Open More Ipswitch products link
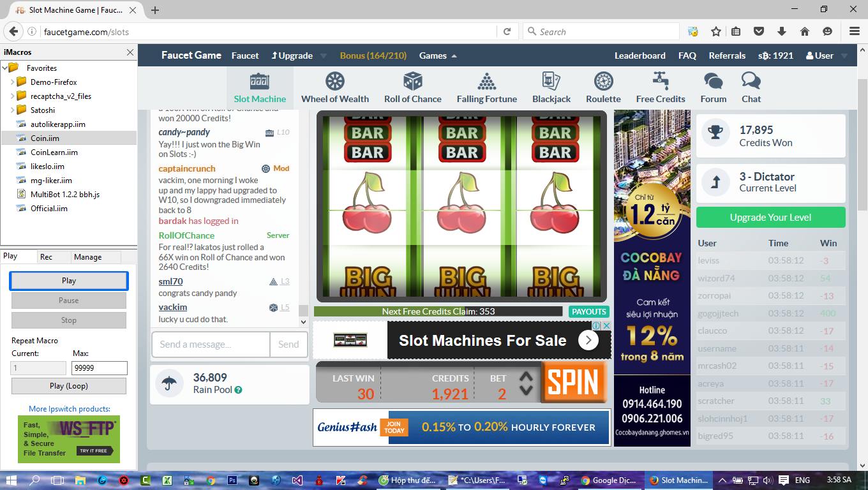The height and width of the screenshot is (490, 868). (70, 409)
